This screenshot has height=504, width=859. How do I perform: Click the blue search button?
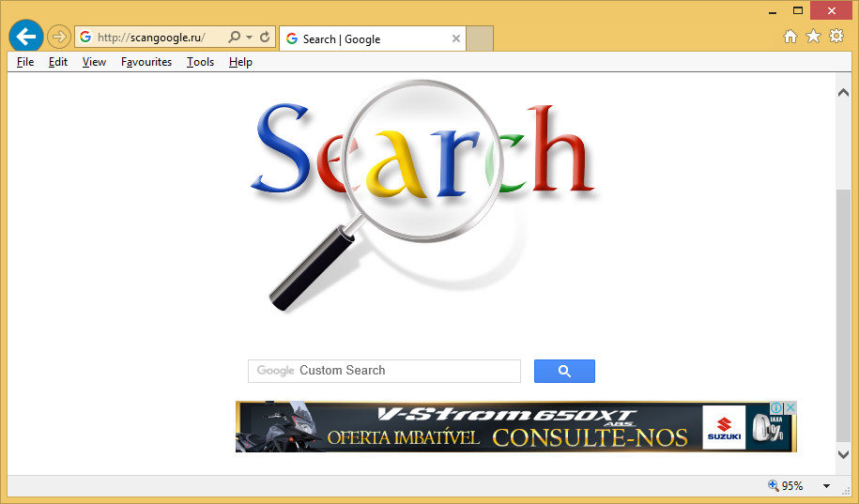(564, 371)
